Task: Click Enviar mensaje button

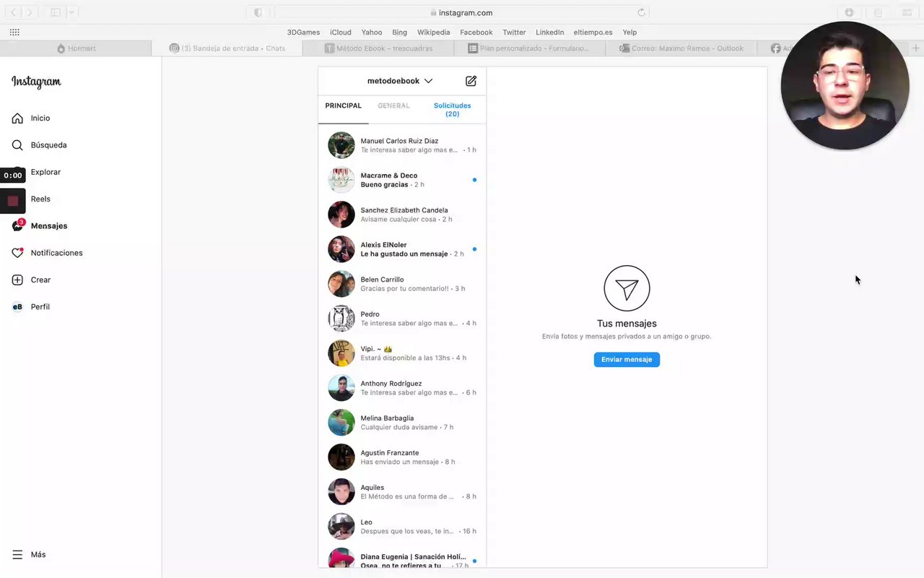Action: click(627, 360)
